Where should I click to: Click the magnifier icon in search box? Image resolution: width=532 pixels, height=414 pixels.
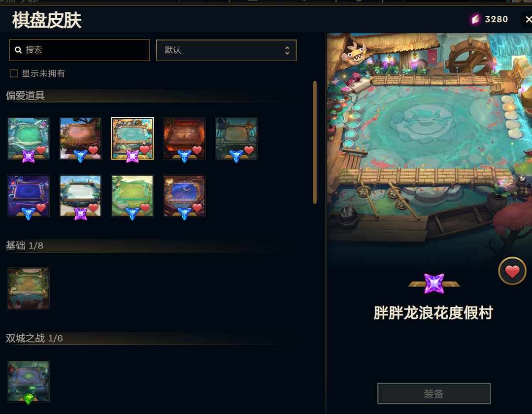[18, 50]
